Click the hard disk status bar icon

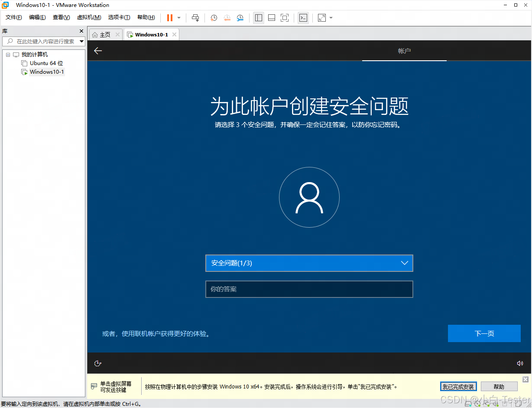click(x=468, y=404)
